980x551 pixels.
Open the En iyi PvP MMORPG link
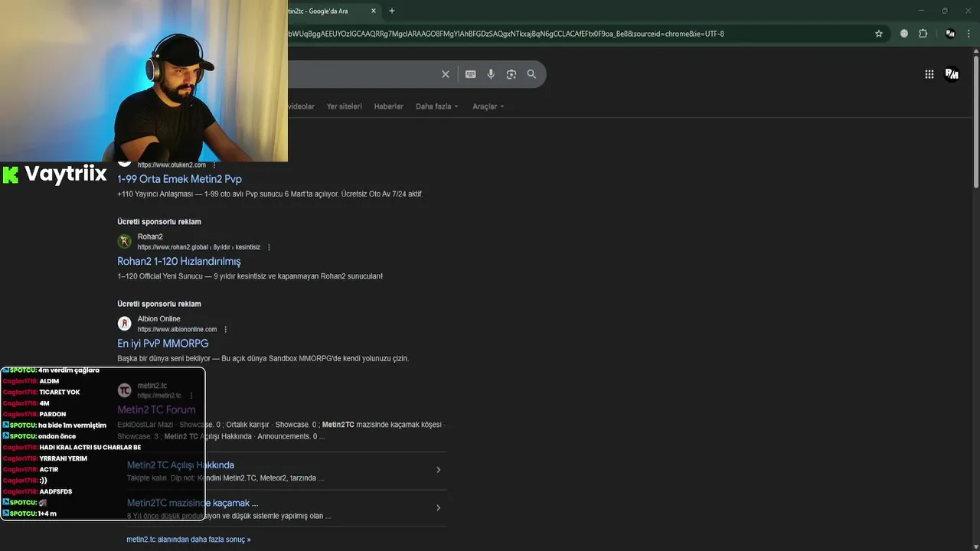tap(163, 344)
